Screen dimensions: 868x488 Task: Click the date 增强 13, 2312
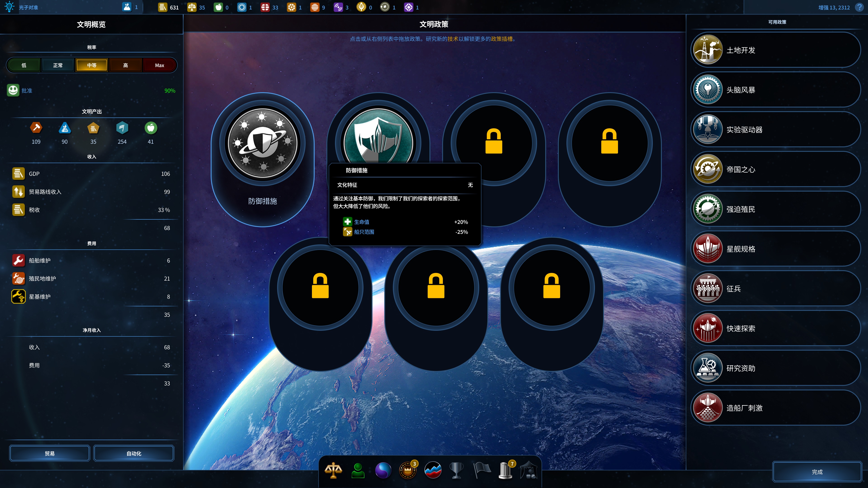[x=834, y=7]
